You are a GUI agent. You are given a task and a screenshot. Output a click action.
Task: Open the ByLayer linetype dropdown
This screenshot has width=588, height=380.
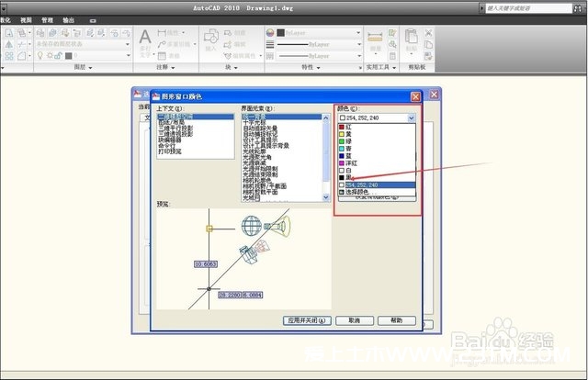358,56
